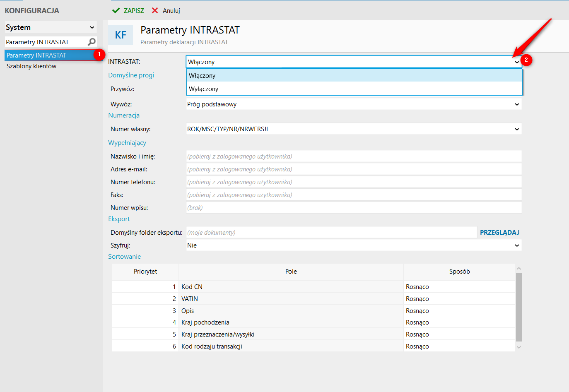This screenshot has height=392, width=569.
Task: Click the Sposób column header
Action: tap(459, 272)
